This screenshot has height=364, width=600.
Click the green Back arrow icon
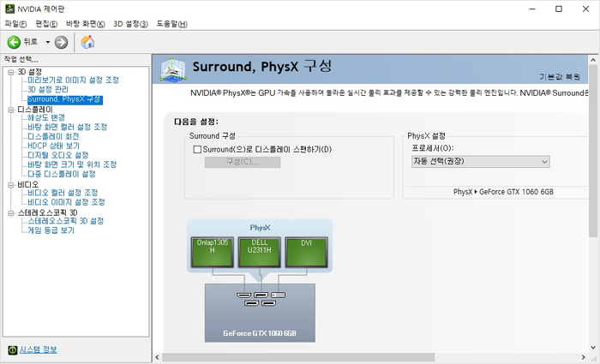point(15,42)
